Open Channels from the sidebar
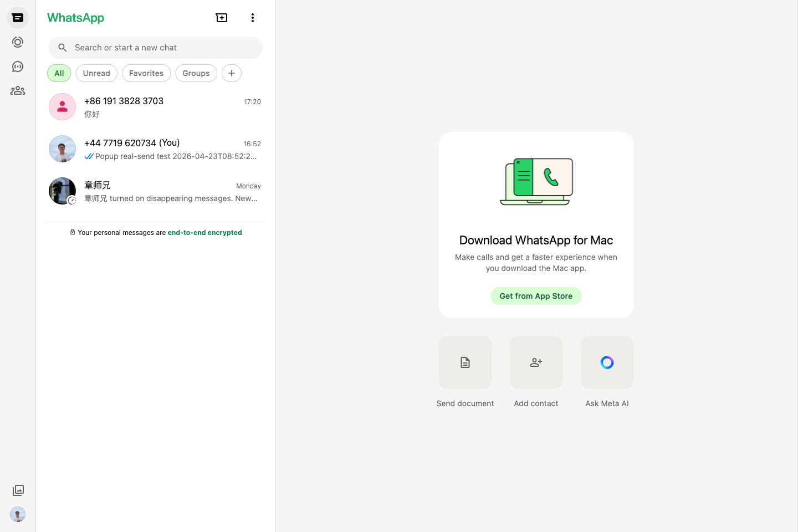 [18, 66]
